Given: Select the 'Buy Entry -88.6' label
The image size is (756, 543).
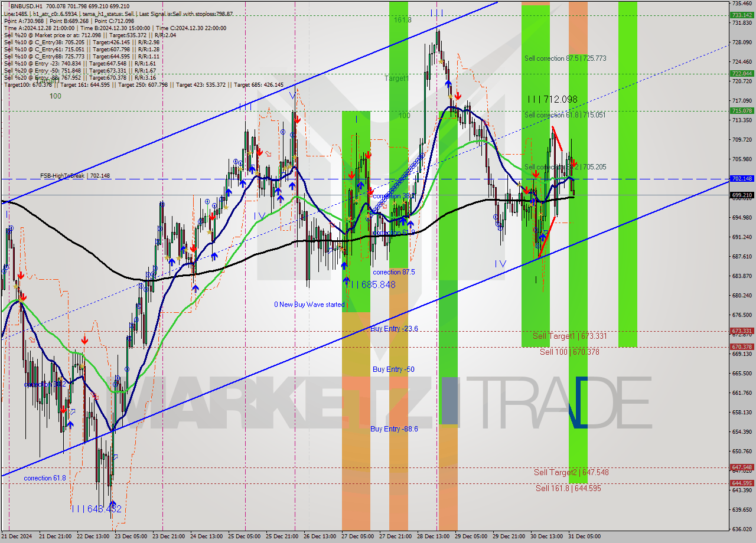Looking at the screenshot, I should (x=395, y=429).
